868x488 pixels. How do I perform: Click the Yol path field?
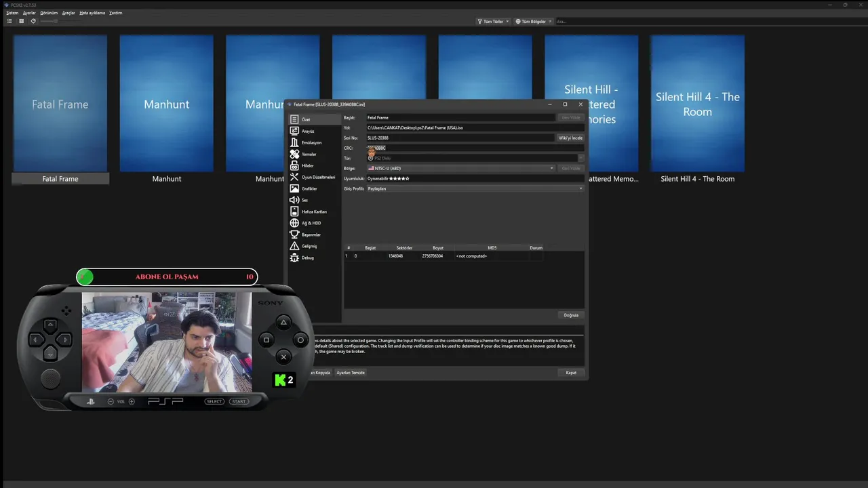[475, 127]
